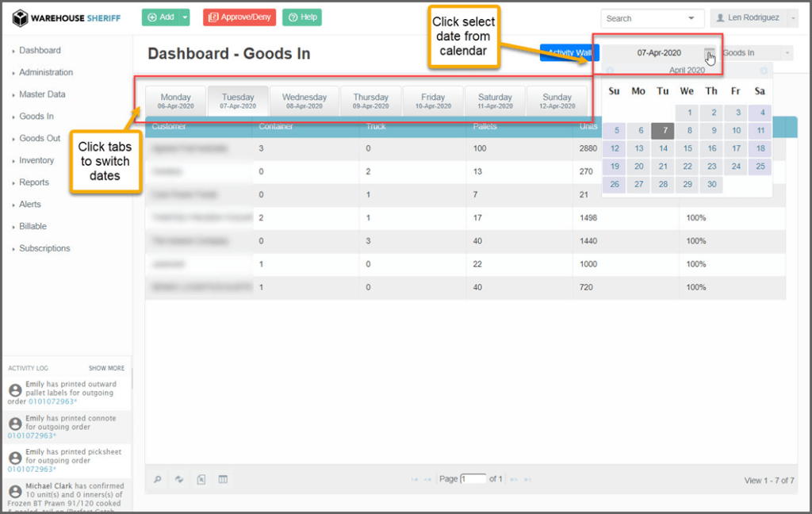Viewport: 812px width, 514px height.
Task: Switch to the Wednesday 08-Apr-2020 tab
Action: pyautogui.click(x=304, y=102)
